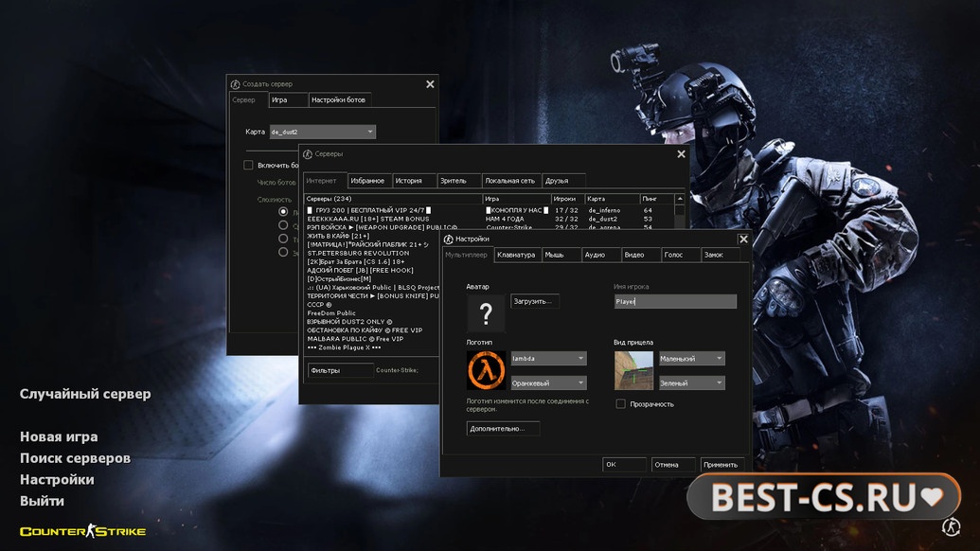Screen dimensions: 980x551
Task: Select server Zombie Plague X
Action: tap(344, 348)
